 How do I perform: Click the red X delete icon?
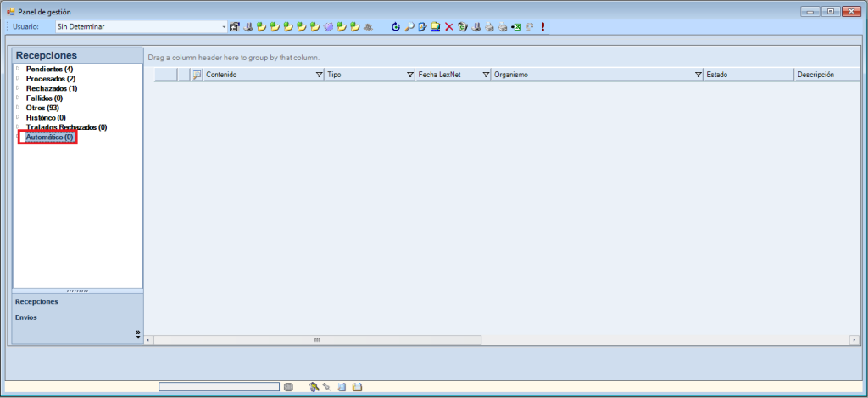click(449, 27)
